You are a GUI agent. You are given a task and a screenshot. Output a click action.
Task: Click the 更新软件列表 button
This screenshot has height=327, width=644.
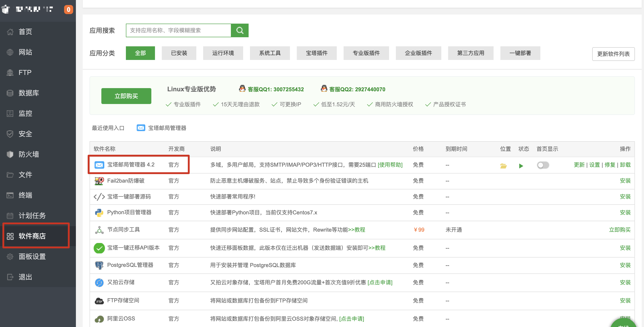click(x=613, y=54)
